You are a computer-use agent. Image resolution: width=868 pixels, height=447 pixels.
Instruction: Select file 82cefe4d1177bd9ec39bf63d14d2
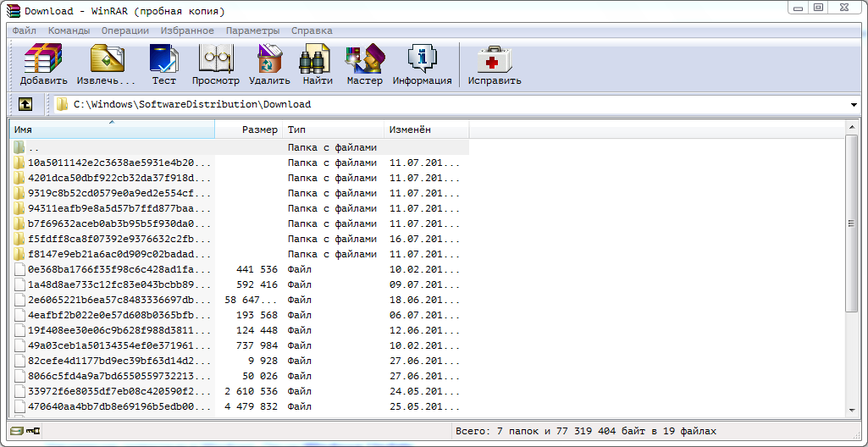(119, 361)
